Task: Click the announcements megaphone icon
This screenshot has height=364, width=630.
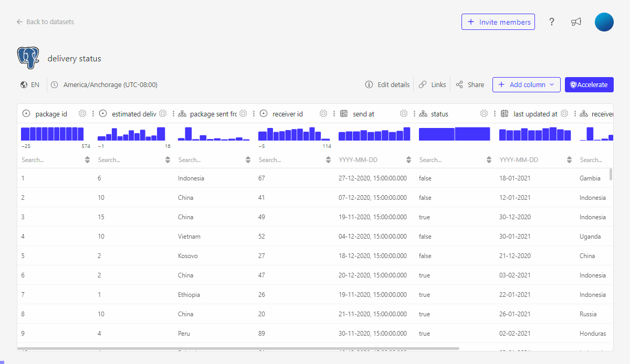Action: [x=576, y=22]
